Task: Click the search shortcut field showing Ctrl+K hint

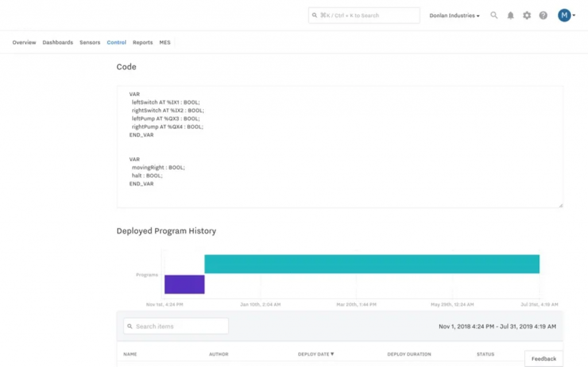Action: tap(363, 15)
